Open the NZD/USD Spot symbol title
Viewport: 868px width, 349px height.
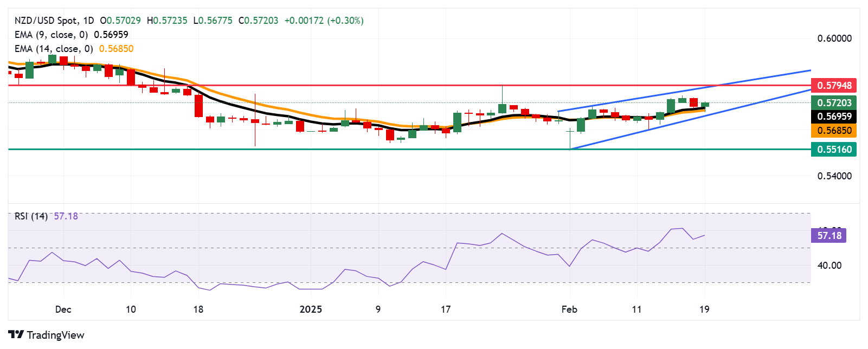pyautogui.click(x=46, y=21)
